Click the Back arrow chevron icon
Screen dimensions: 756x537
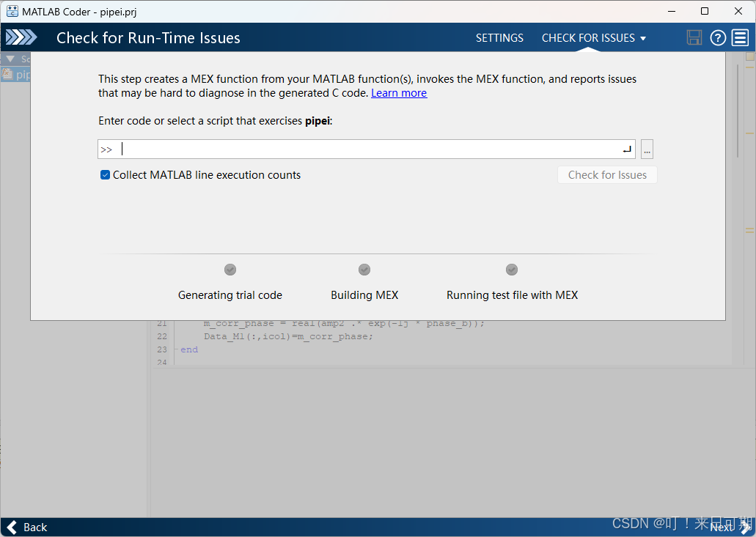[x=12, y=527]
